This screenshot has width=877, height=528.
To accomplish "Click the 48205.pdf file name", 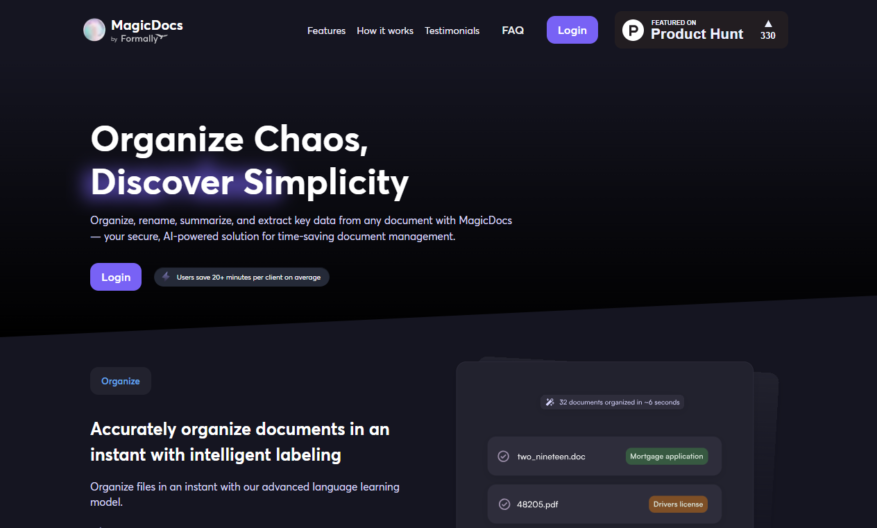I will click(x=537, y=504).
